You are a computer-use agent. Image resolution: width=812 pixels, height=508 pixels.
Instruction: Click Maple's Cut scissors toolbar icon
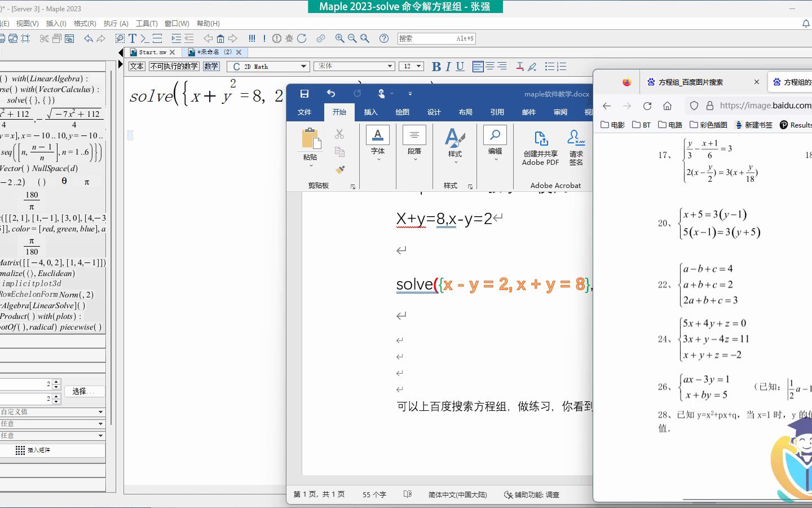(45, 38)
